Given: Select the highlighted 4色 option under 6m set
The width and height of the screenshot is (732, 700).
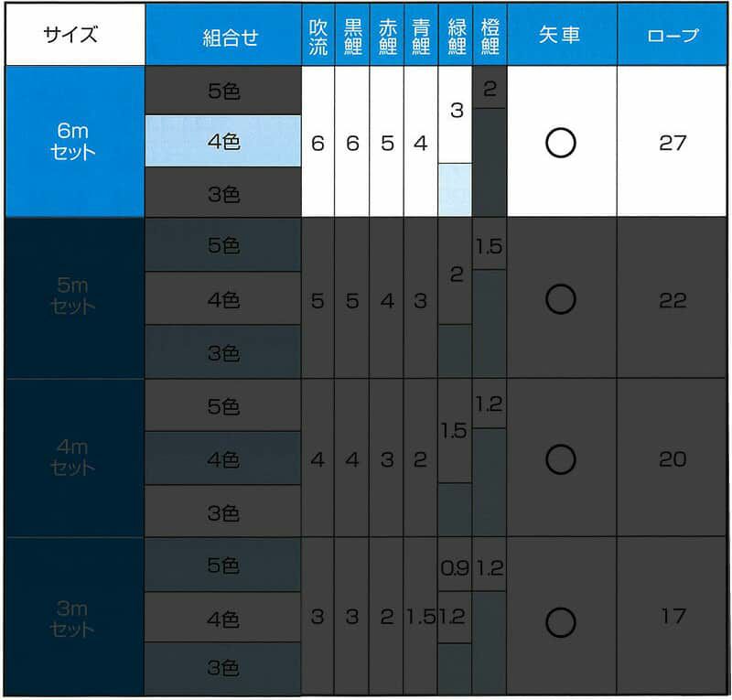Looking at the screenshot, I should point(223,142).
